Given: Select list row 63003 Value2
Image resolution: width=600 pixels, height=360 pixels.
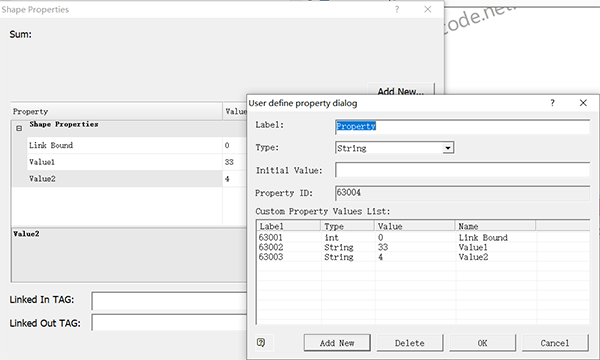Looking at the screenshot, I should (422, 257).
